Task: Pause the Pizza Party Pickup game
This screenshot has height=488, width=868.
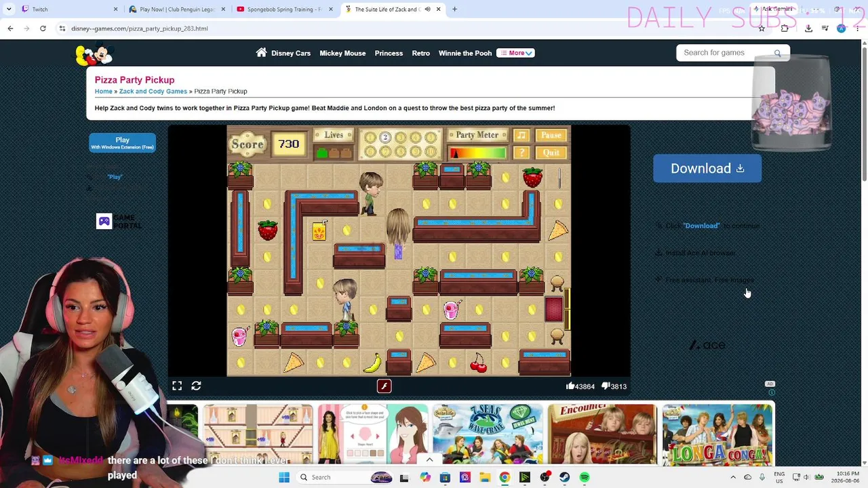Action: pos(551,135)
